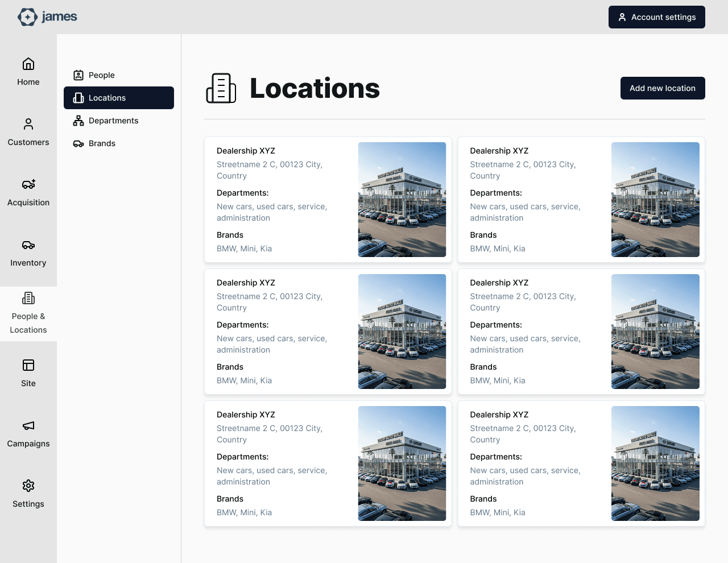Go to Home label in sidebar
The width and height of the screenshot is (728, 563).
coord(28,82)
